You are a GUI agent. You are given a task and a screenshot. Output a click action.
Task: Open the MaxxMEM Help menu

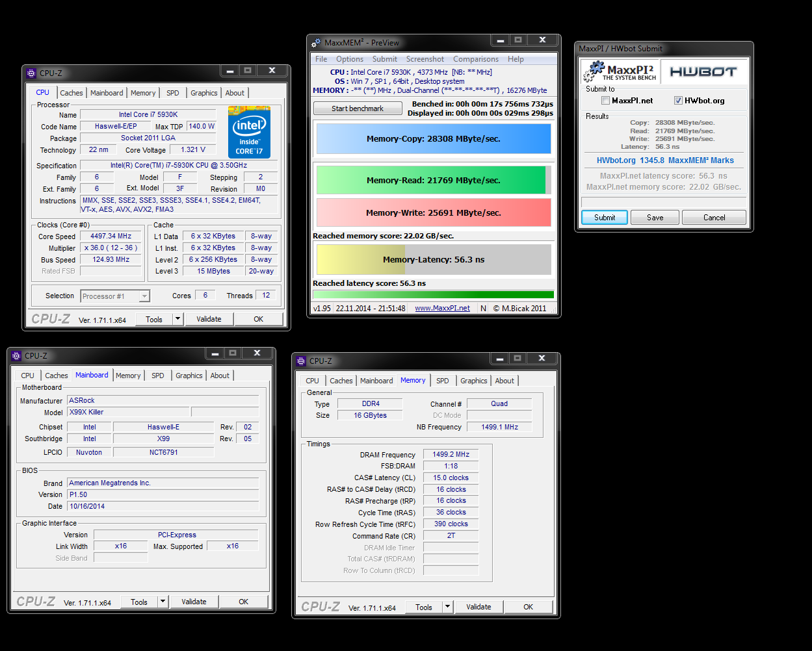point(516,59)
